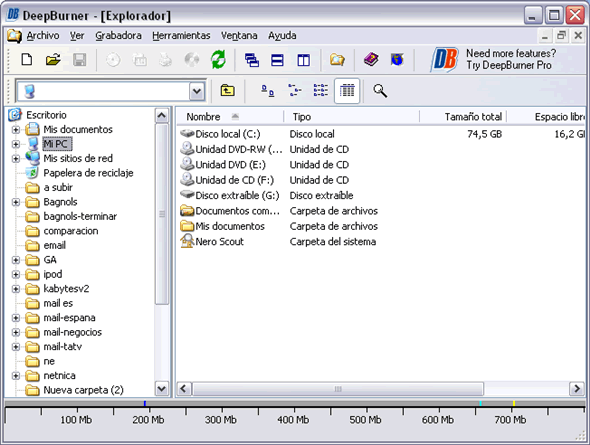Viewport: 590px width, 445px height.
Task: Open the Grabadora menu
Action: (118, 36)
